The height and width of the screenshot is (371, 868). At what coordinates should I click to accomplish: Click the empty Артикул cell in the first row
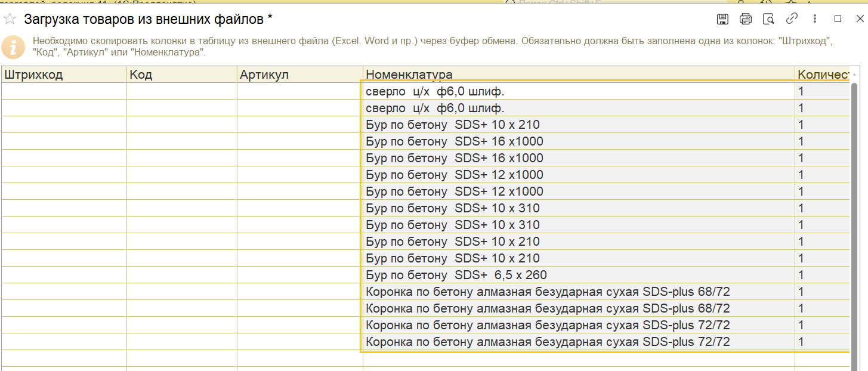click(x=300, y=91)
